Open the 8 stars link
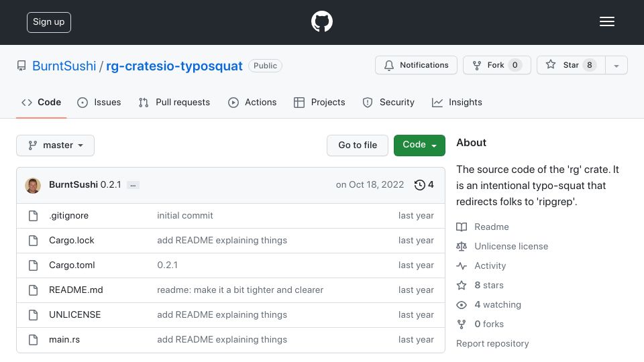 tap(489, 286)
